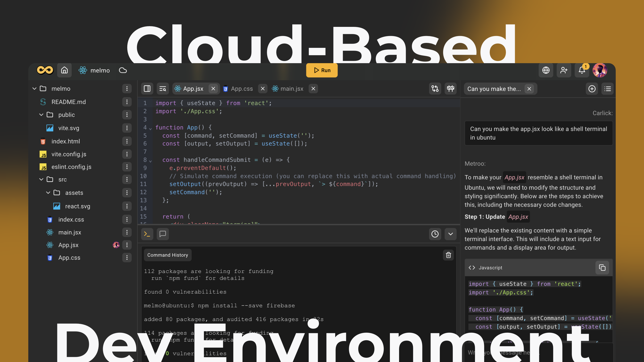Screen dimensions: 644x362
Task: Open main.jsx in file tree
Action: point(70,232)
